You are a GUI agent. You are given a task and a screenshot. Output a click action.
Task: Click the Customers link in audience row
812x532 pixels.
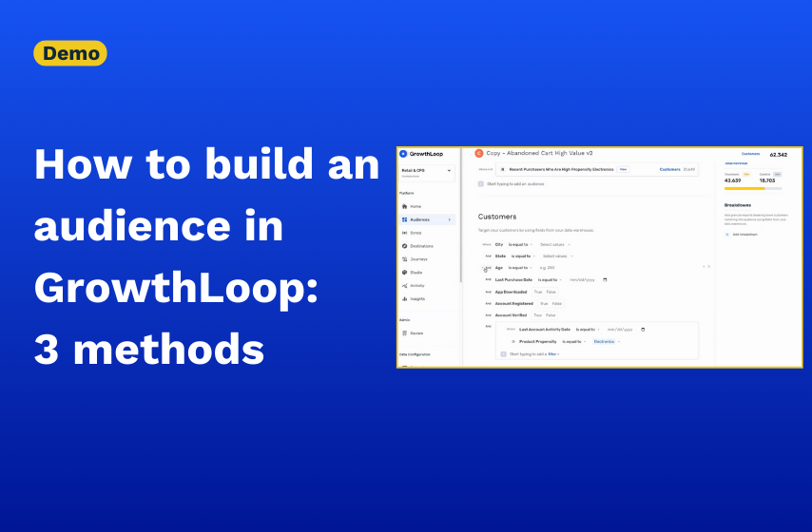point(669,169)
